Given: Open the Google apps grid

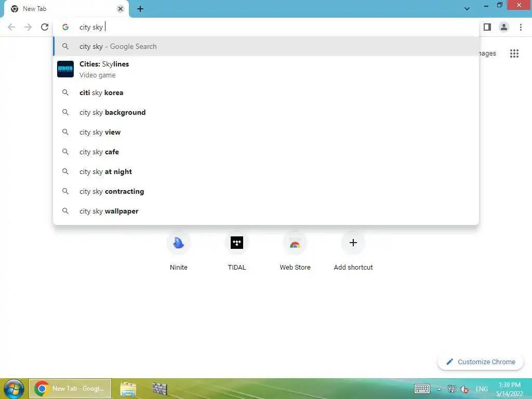Looking at the screenshot, I should (514, 54).
